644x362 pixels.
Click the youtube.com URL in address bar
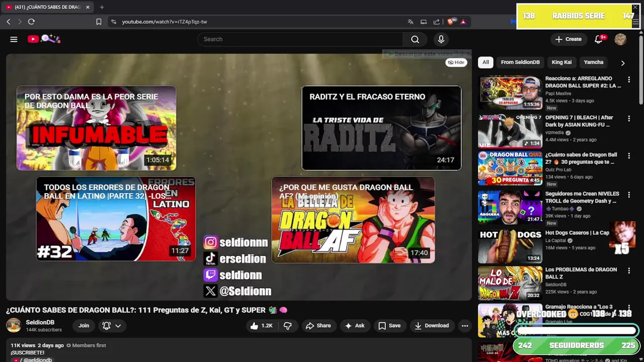coord(165,22)
